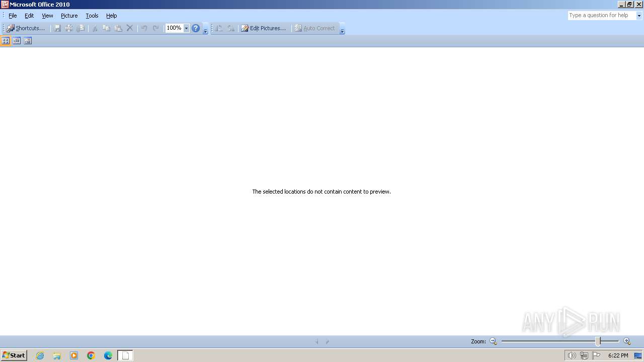Screen dimensions: 644x362
Task: Click the Copy toolbar icon
Action: [106, 28]
